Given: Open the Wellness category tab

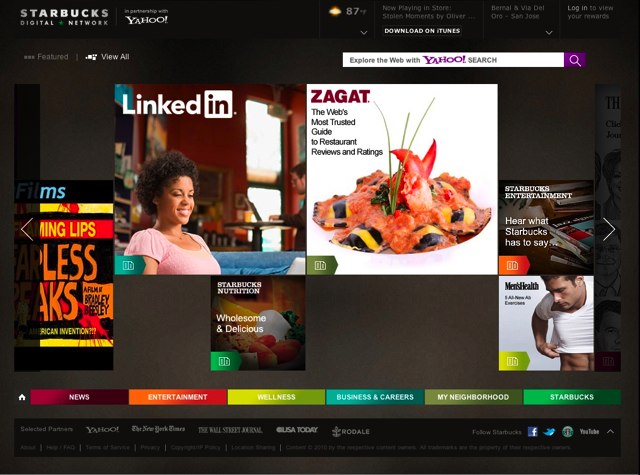Looking at the screenshot, I should coord(276,397).
